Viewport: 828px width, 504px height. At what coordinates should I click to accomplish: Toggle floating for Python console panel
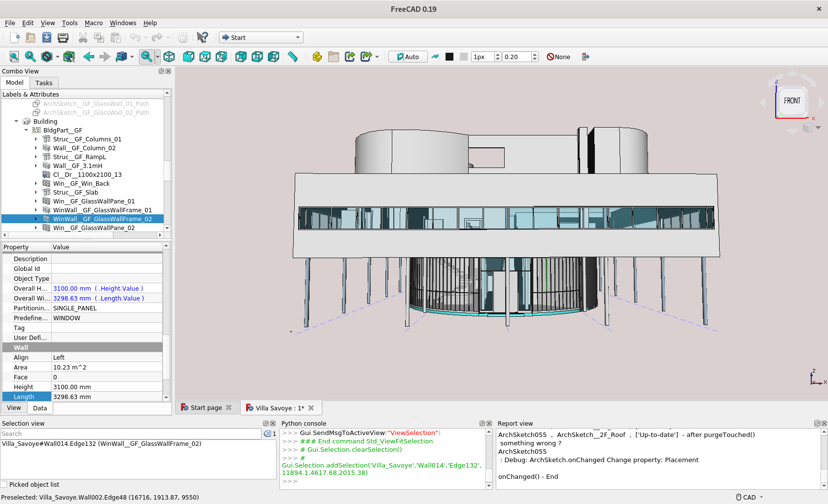coord(482,423)
